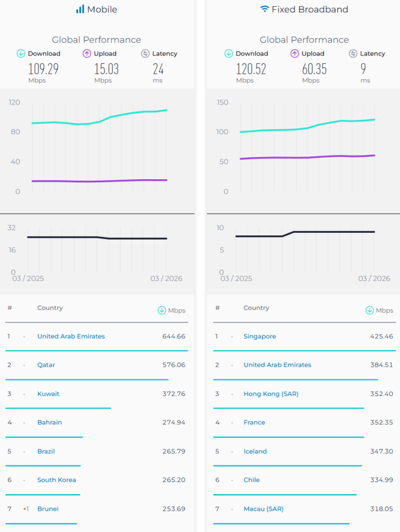Select the Upload arrow icon under Mobile

[88, 53]
